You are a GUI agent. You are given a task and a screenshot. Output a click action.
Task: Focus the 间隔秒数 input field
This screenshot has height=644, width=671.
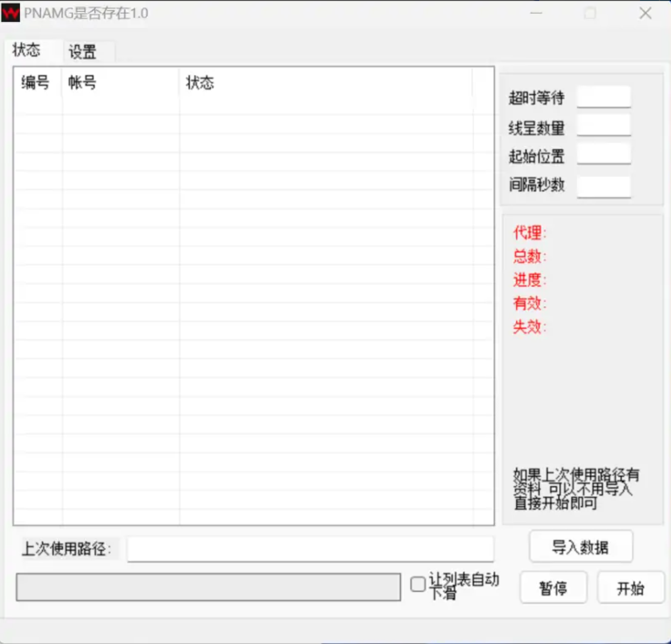click(x=603, y=187)
